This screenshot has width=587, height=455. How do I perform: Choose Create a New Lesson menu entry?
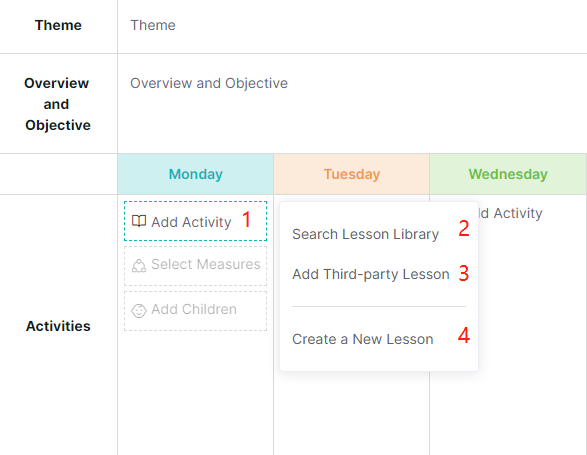tap(363, 339)
